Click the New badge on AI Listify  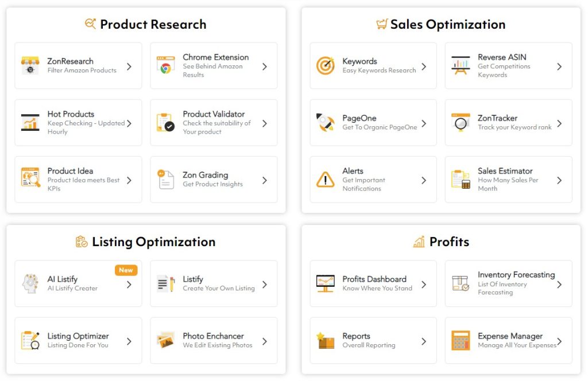(x=126, y=270)
